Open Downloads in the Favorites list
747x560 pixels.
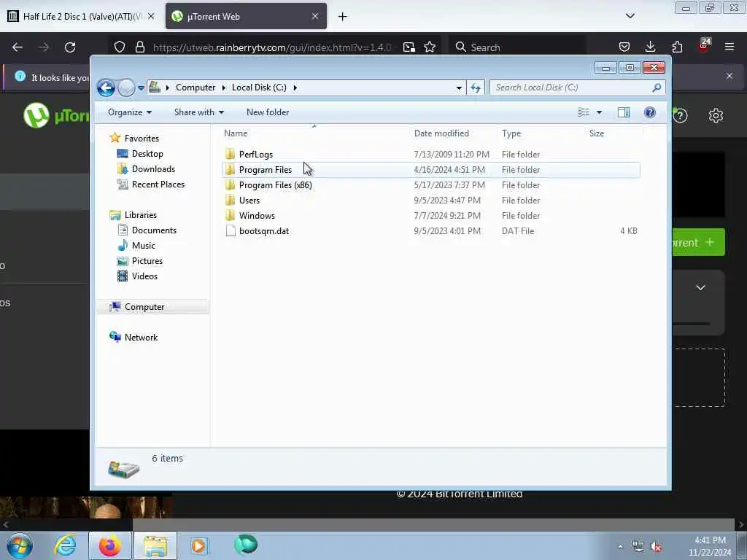click(153, 169)
